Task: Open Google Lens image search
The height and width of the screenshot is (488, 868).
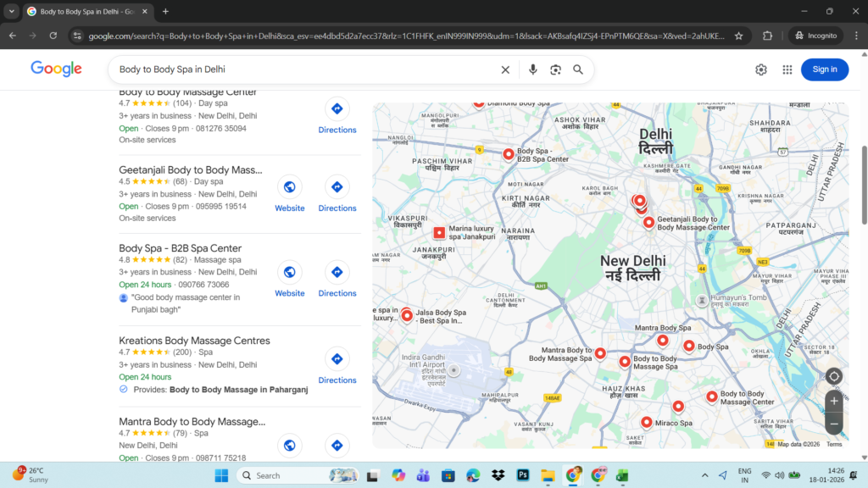Action: point(555,69)
